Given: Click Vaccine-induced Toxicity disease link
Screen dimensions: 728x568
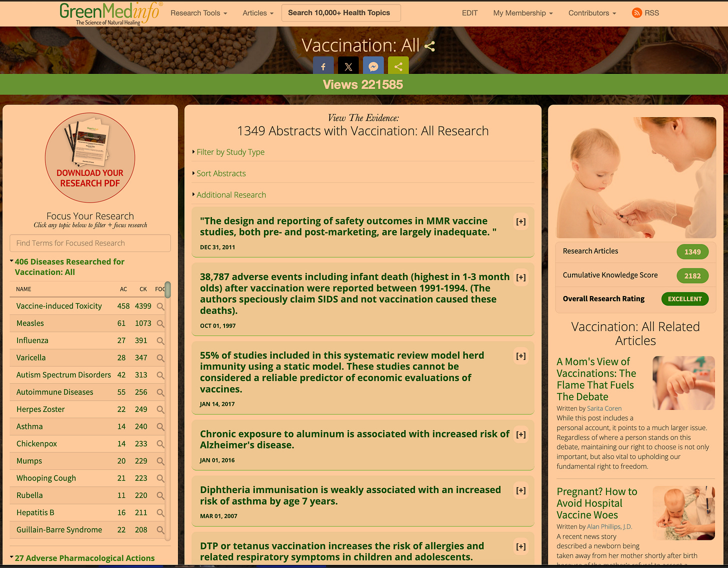Looking at the screenshot, I should [x=59, y=306].
